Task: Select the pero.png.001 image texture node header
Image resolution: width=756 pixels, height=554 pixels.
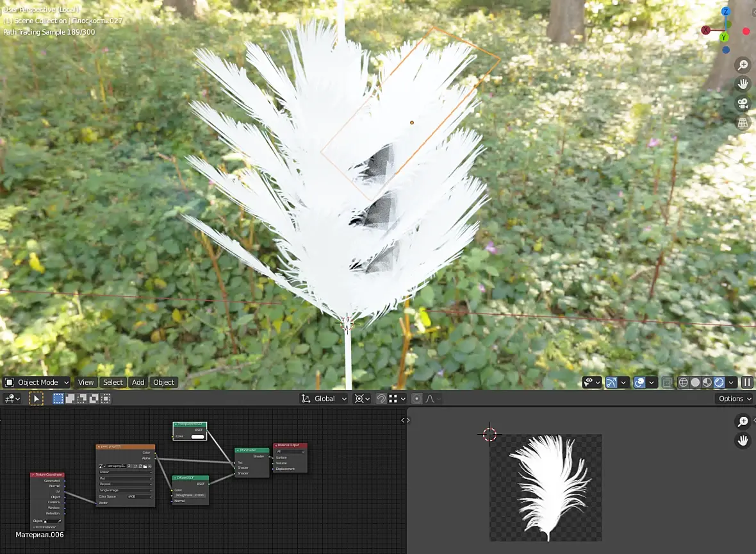Action: click(x=126, y=447)
